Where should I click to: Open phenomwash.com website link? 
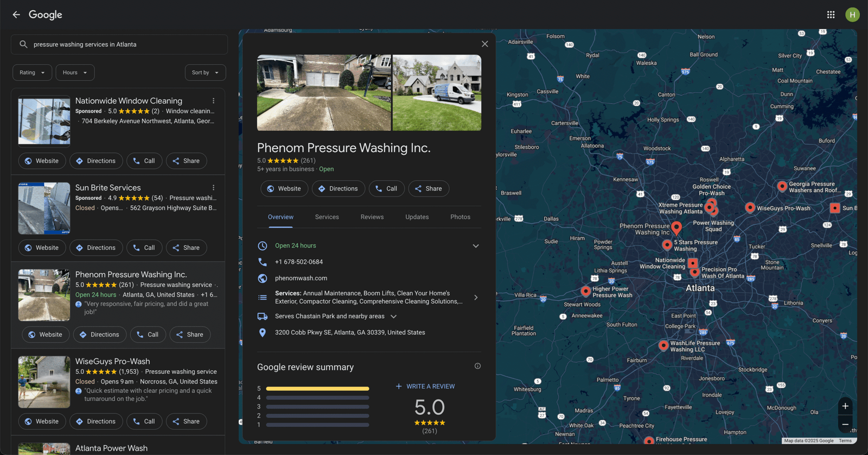point(301,278)
